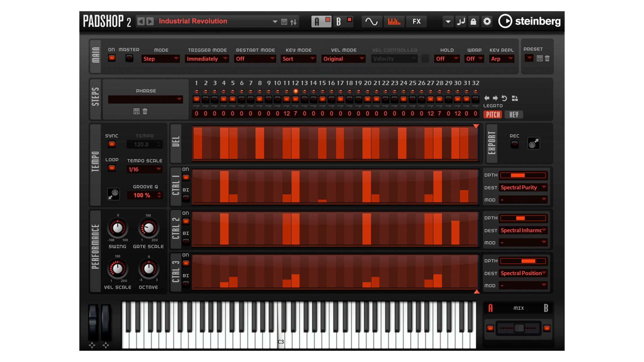Click the A/B mix slider handle
Image resolution: width=644 pixels, height=362 pixels.
tap(518, 328)
